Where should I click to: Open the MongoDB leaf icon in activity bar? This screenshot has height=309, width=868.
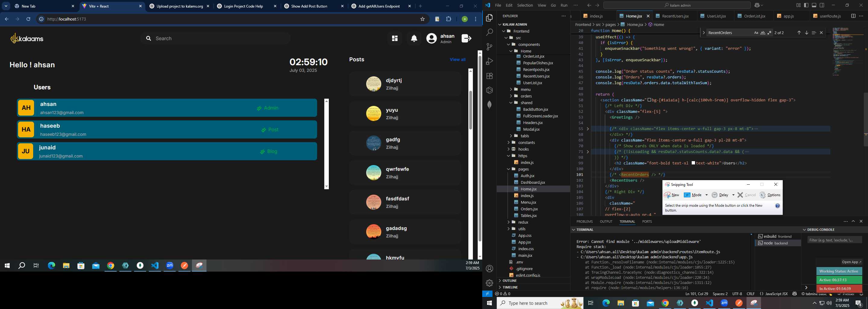coord(489,105)
